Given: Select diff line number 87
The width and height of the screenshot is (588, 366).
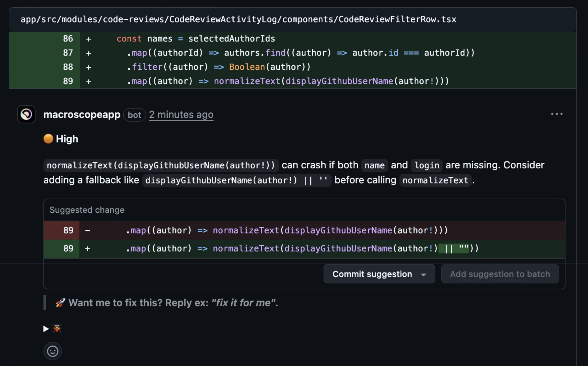Looking at the screenshot, I should tap(68, 53).
